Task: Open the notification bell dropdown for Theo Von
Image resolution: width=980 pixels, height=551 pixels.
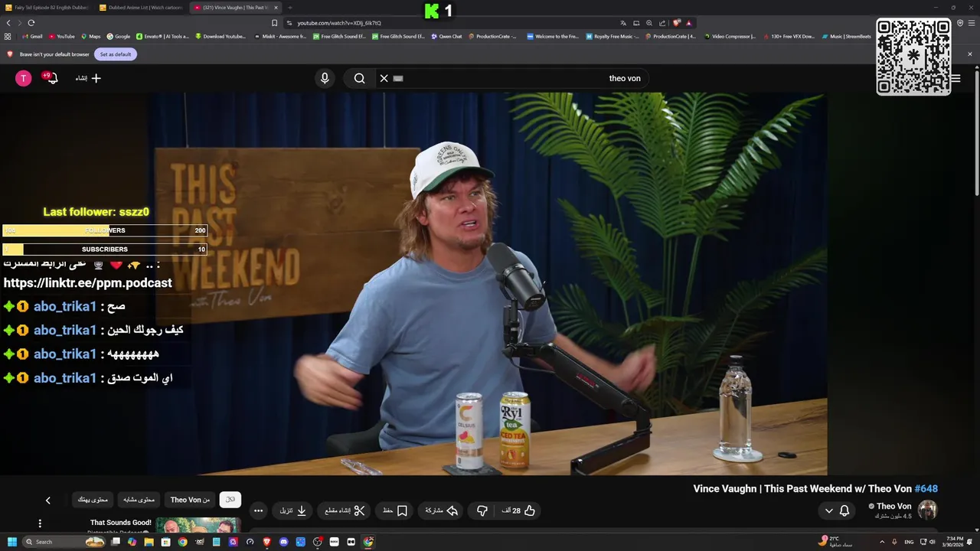Action: tap(836, 510)
